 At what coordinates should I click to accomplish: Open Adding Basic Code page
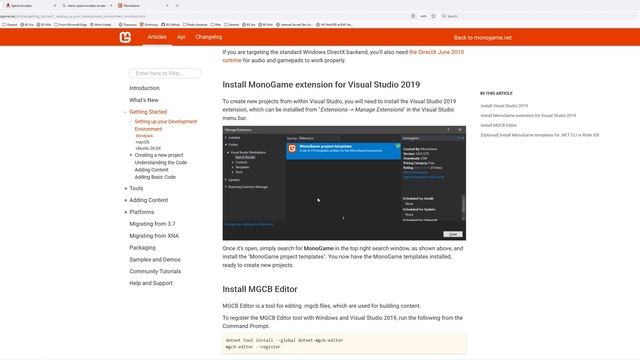click(x=155, y=177)
